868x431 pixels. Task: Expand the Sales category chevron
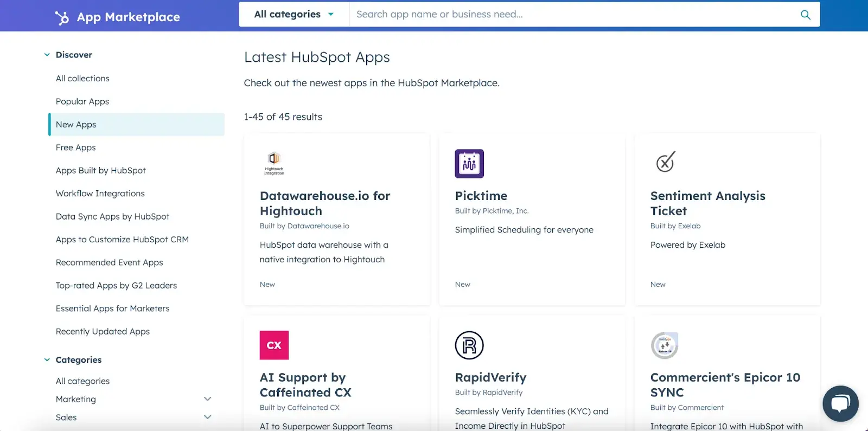(x=207, y=417)
